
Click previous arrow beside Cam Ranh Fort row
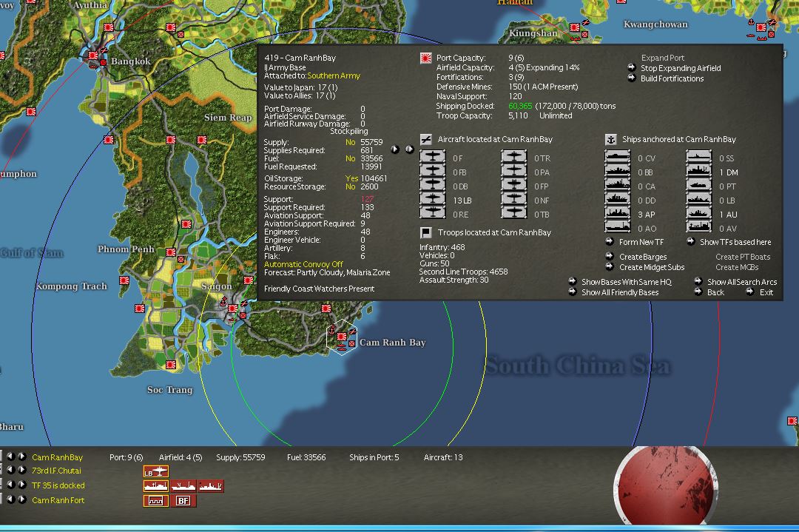10,499
